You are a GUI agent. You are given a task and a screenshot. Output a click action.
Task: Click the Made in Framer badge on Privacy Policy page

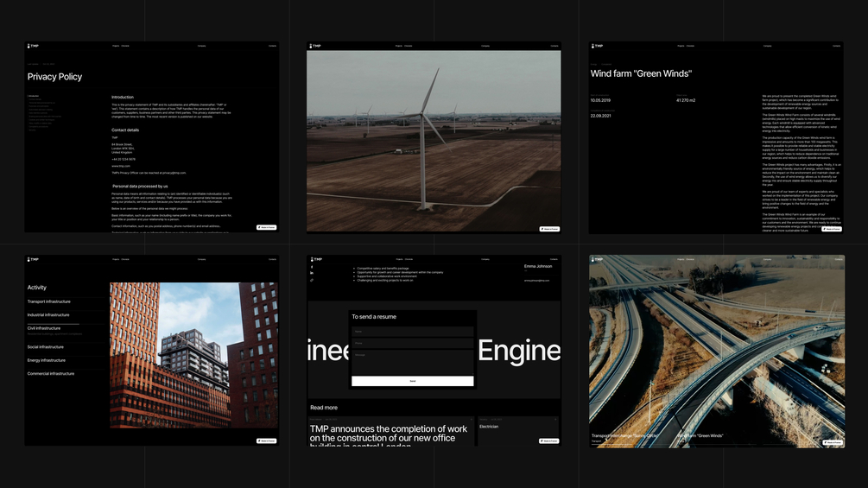266,227
